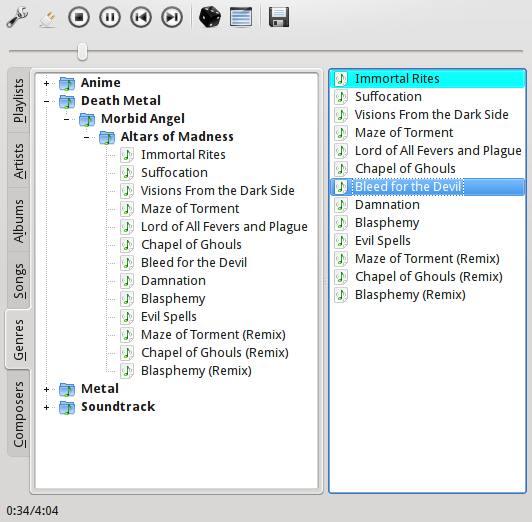
Task: Save playlist with the floppy disk icon
Action: point(279,17)
